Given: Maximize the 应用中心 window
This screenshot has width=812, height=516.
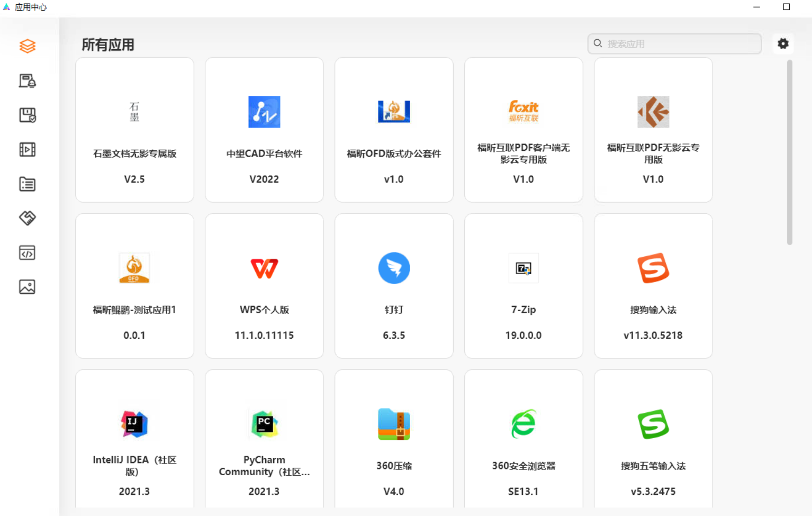Looking at the screenshot, I should 787,7.
